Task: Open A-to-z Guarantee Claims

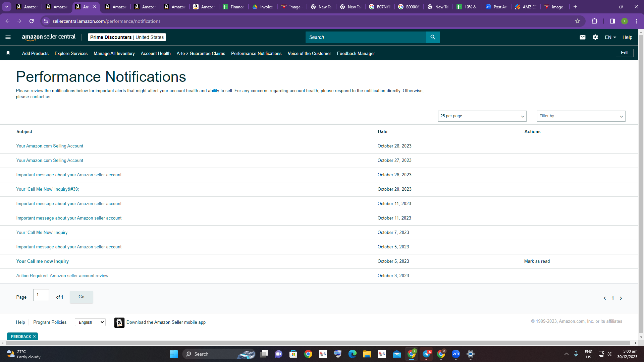Action: (x=201, y=53)
